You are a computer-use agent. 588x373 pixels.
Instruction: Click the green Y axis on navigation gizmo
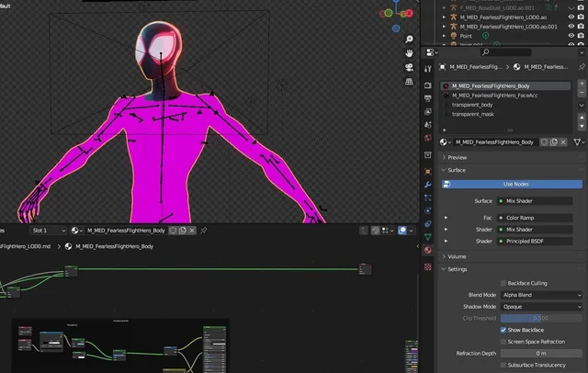[389, 13]
